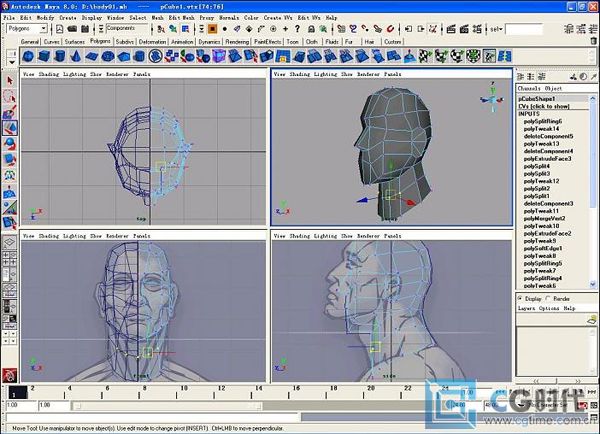Open the File menu
The height and width of the screenshot is (434, 600).
point(9,18)
